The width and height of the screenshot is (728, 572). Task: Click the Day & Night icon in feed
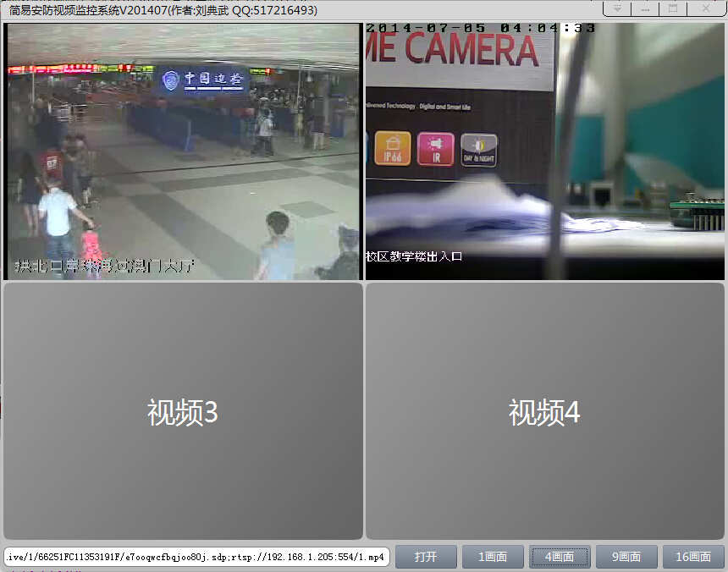[478, 151]
